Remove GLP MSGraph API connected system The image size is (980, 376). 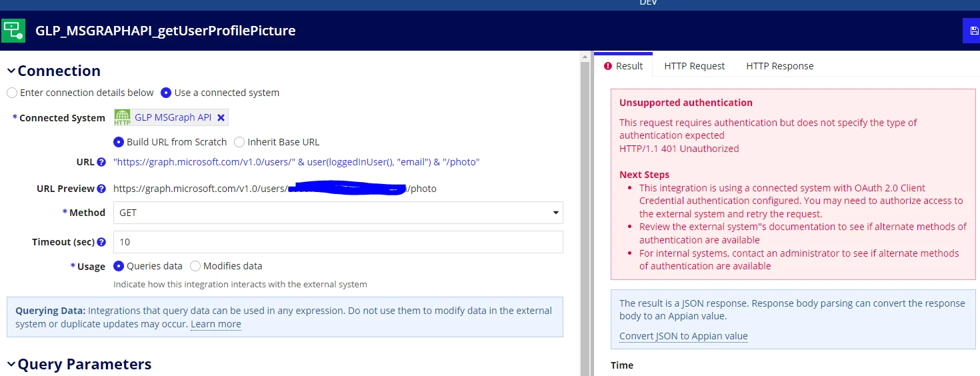221,118
